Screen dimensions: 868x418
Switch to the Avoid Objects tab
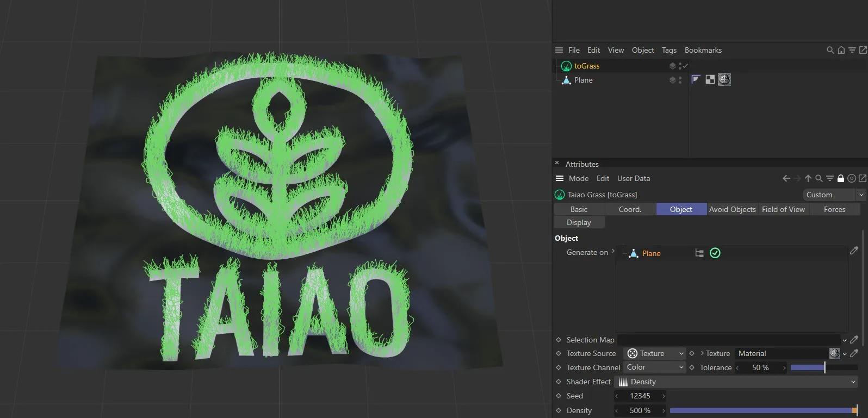coord(732,209)
